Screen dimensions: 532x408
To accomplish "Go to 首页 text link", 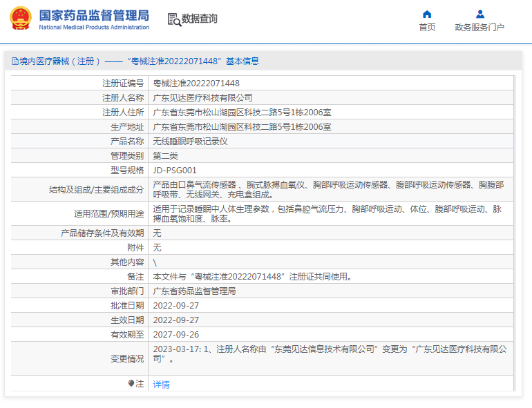I will click(427, 27).
